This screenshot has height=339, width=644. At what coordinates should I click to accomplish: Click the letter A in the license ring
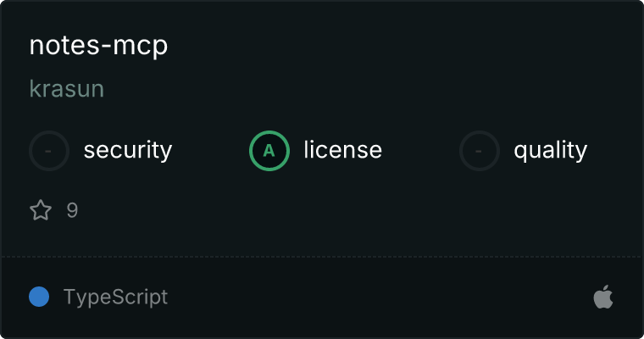pos(269,151)
